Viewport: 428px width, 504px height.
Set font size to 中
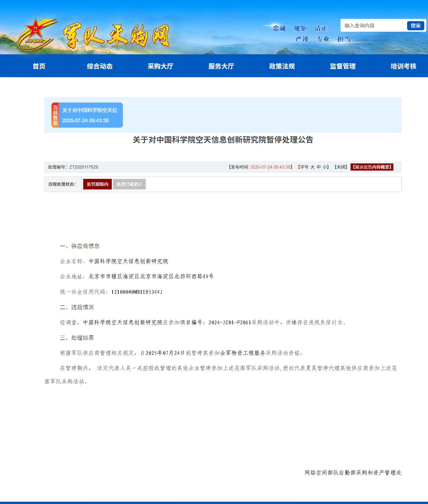(x=319, y=167)
